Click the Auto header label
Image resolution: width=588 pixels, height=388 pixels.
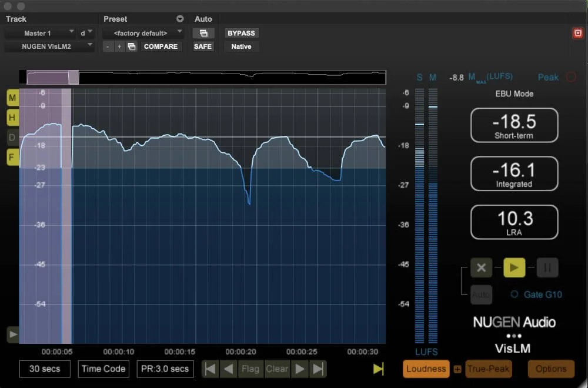(x=203, y=19)
